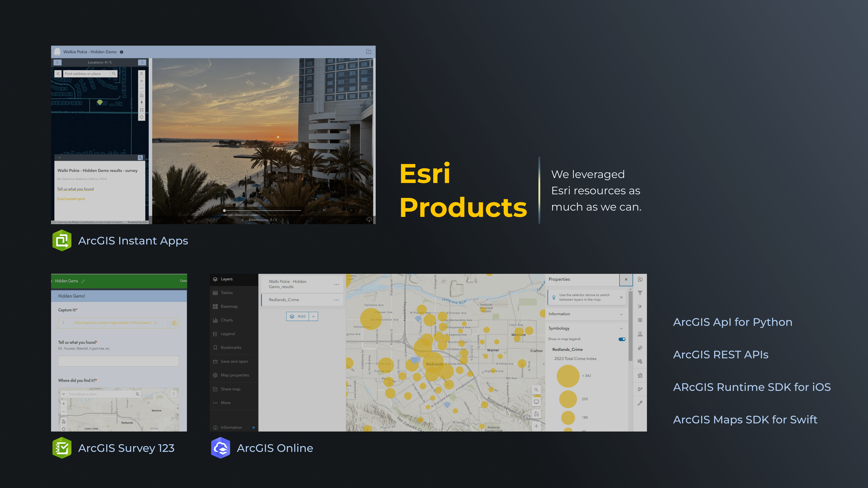Dismiss the layer selector tip message
The image size is (868, 488).
621,297
